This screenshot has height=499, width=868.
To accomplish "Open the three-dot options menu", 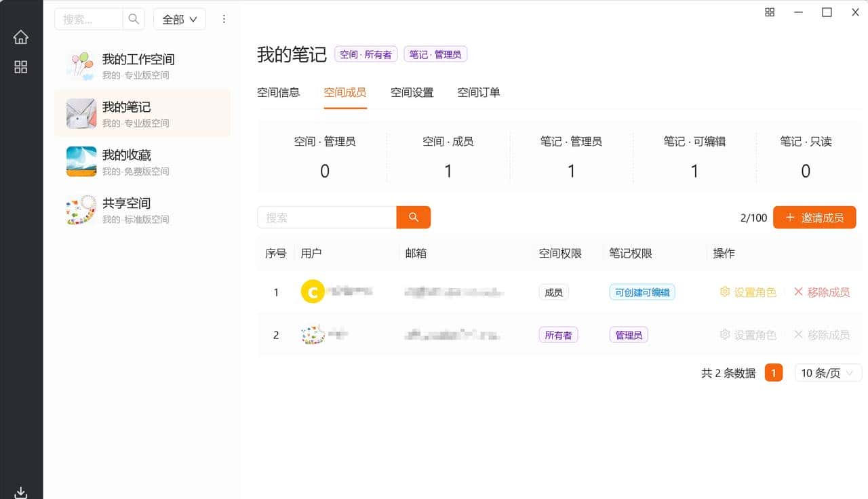I will [x=224, y=19].
